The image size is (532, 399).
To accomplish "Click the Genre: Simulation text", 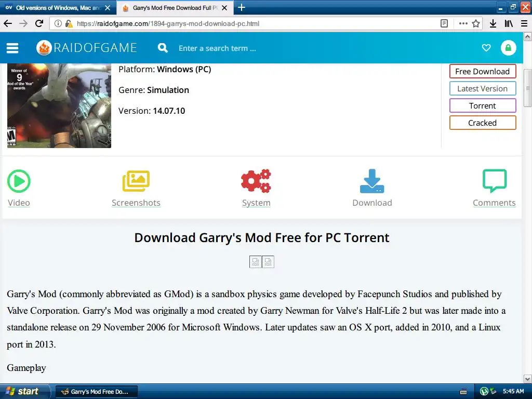I will click(154, 90).
